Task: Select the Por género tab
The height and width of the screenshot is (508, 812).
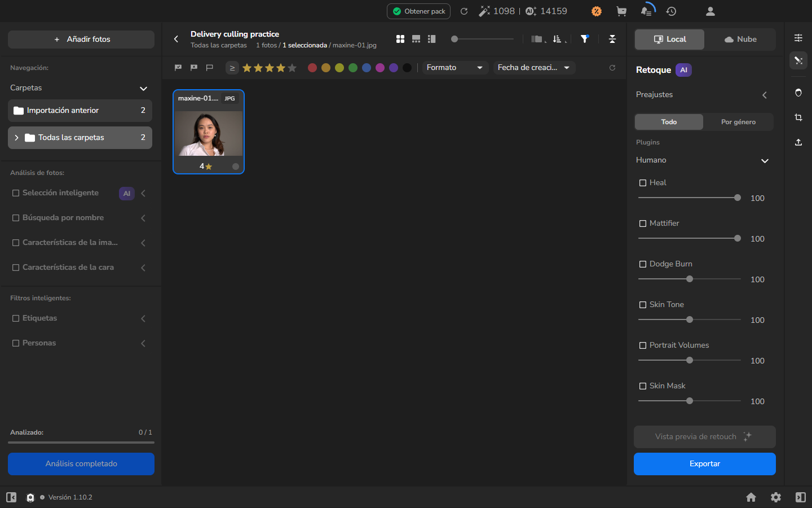Action: [738, 122]
